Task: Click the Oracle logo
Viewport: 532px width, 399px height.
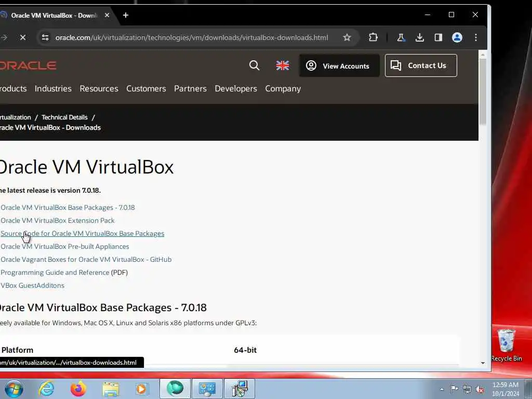Action: coord(28,65)
